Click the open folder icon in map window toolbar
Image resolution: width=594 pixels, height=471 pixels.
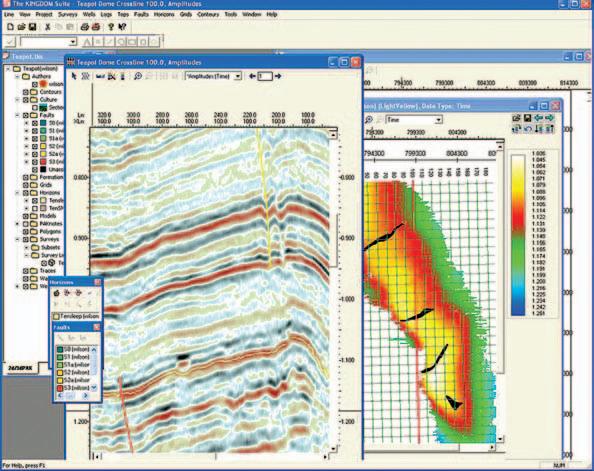pos(516,118)
